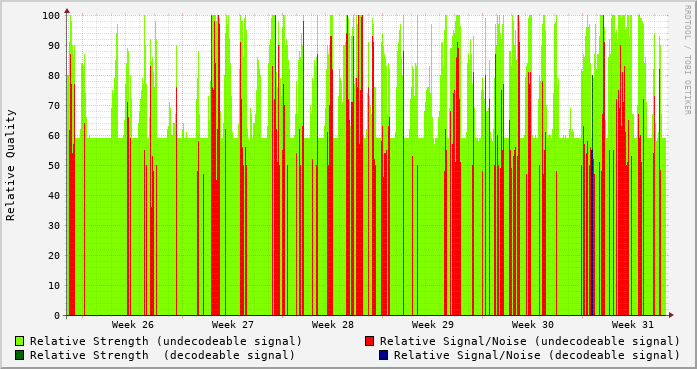Click the blue decodeable signal bar in Week 31
Screen dimensions: 697x369
click(x=592, y=233)
